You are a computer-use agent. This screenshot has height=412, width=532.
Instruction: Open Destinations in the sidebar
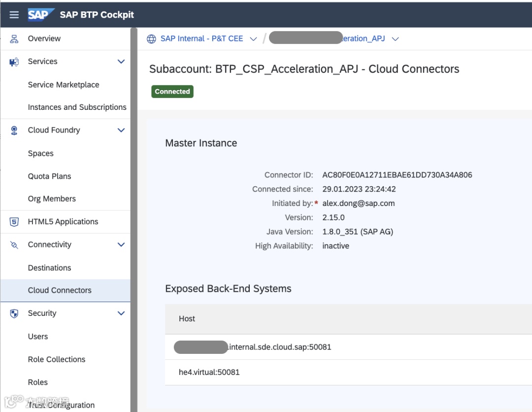pos(49,268)
